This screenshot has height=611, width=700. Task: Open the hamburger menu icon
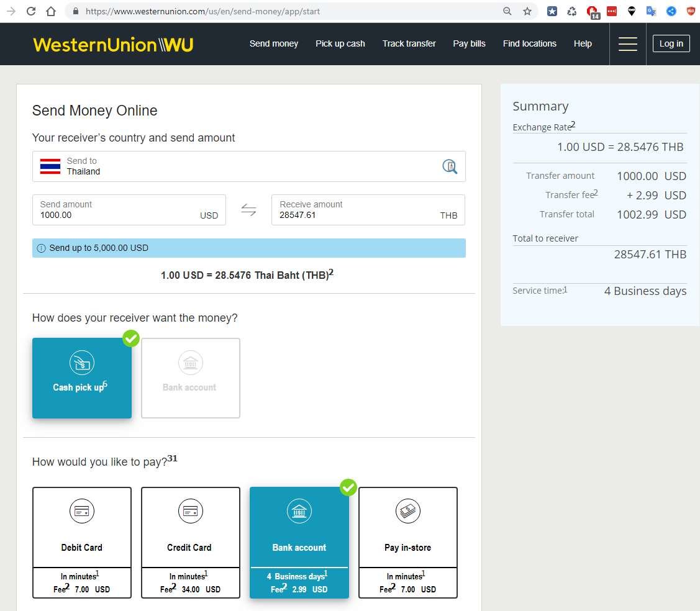pos(628,43)
